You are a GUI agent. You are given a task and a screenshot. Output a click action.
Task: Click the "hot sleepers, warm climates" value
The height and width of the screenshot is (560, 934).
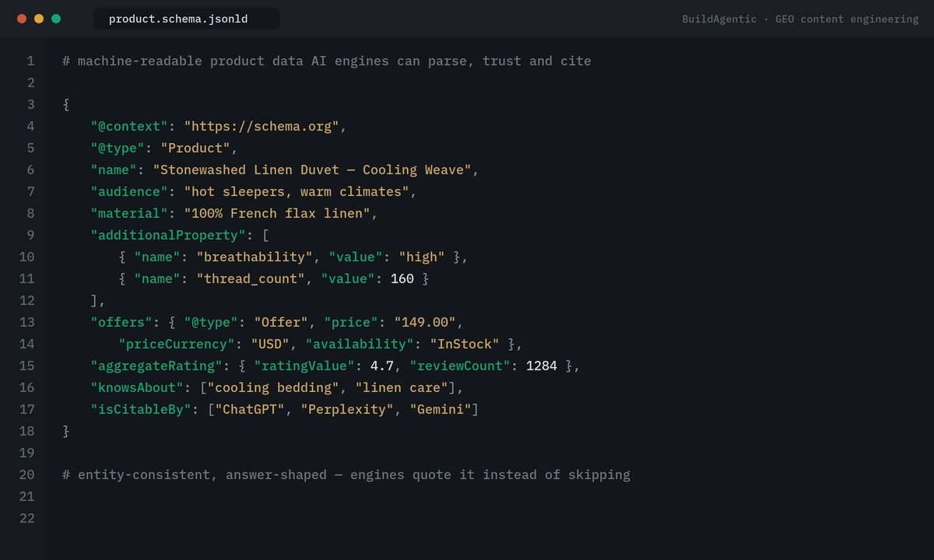pos(297,191)
